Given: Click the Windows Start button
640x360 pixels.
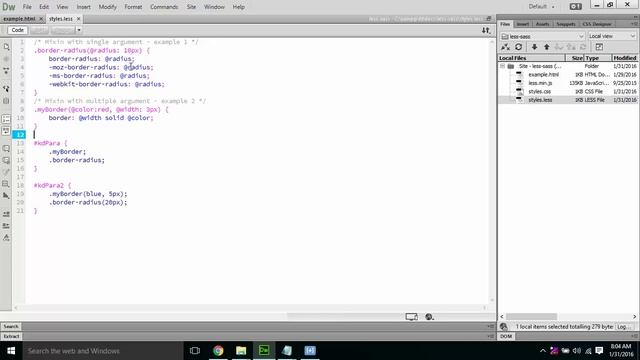Looking at the screenshot, I should [11, 351].
